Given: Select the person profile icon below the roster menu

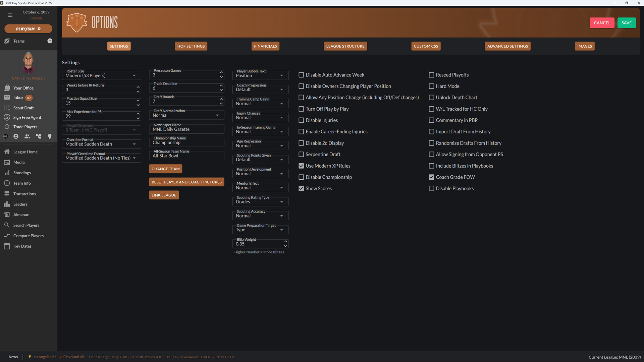Looking at the screenshot, I should click(16, 136).
